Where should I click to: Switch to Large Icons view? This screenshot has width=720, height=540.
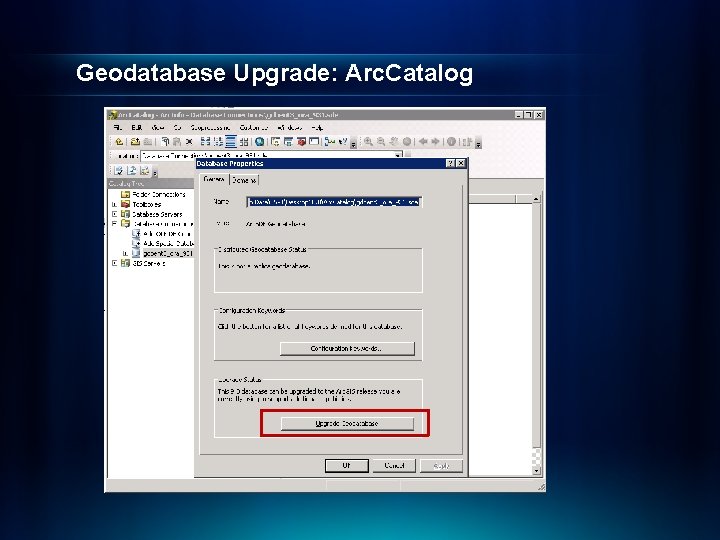205,142
